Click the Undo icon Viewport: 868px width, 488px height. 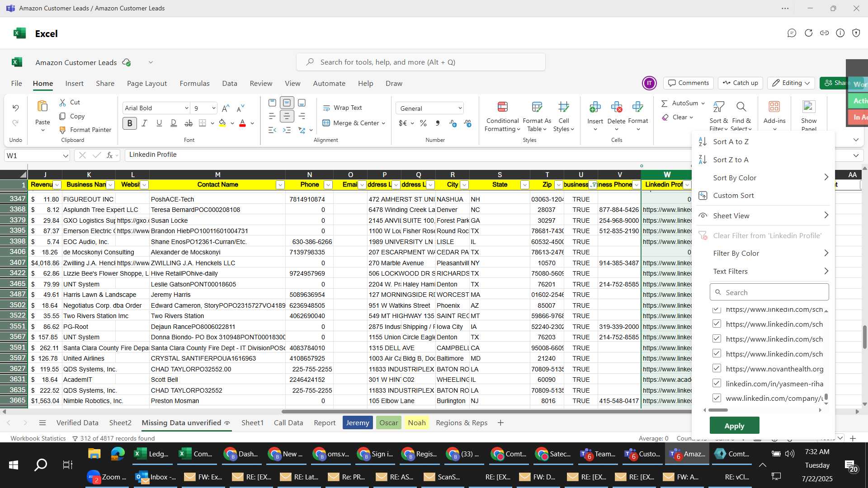[x=15, y=108]
